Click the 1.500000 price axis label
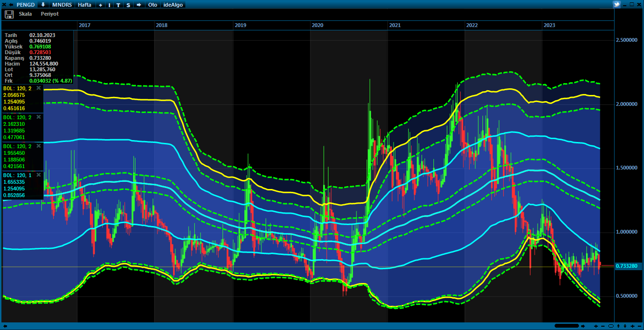644x330 pixels. click(x=626, y=168)
